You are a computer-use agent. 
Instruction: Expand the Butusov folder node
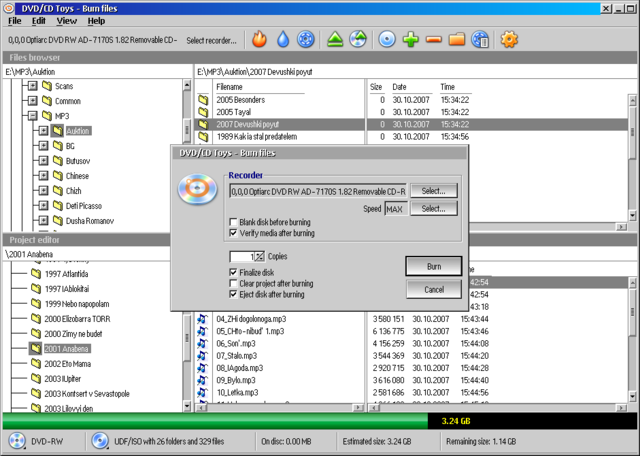pyautogui.click(x=43, y=161)
